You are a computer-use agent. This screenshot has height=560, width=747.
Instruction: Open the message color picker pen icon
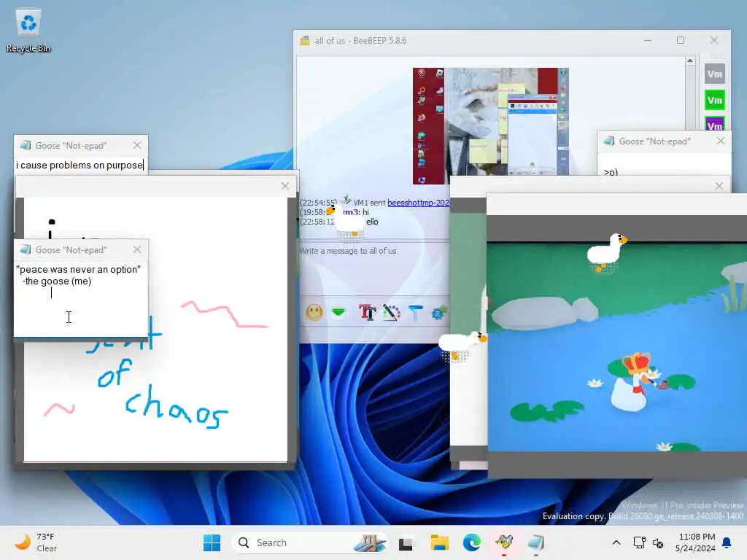point(391,312)
